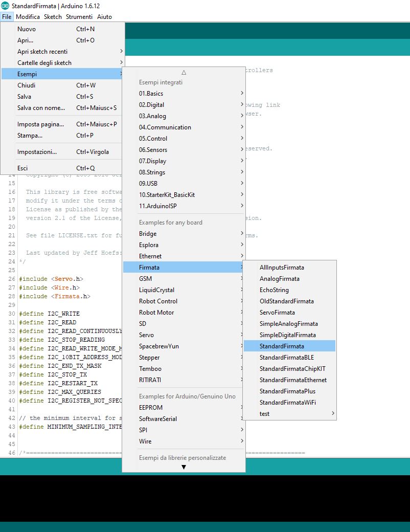The height and width of the screenshot is (532, 410).
Task: Expand the Robot Control examples
Action: click(184, 301)
